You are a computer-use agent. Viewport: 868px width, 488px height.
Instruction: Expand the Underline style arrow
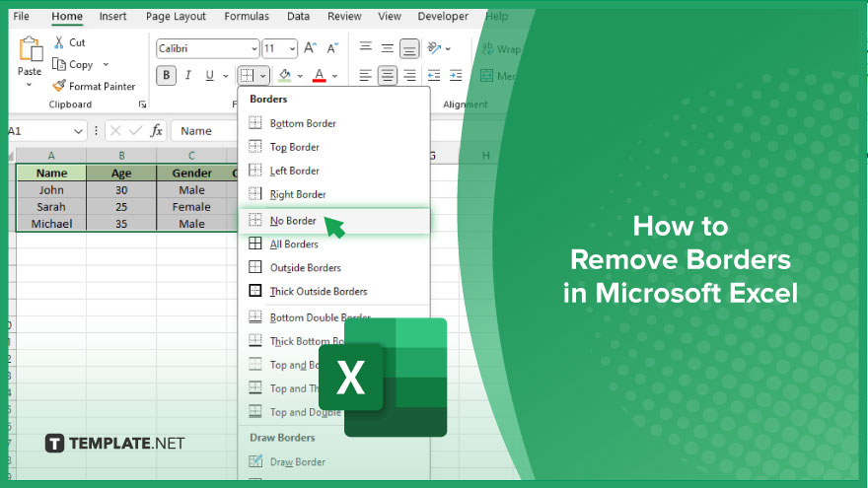coord(225,75)
